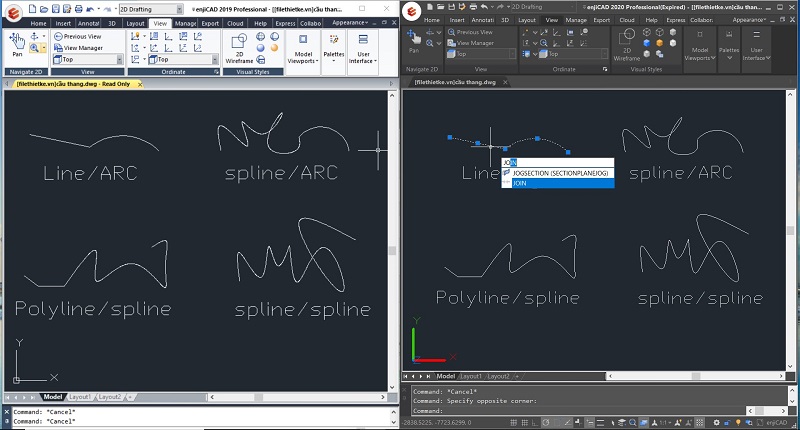Open the Top view dropdown in 2020 View panel

[x=481, y=54]
